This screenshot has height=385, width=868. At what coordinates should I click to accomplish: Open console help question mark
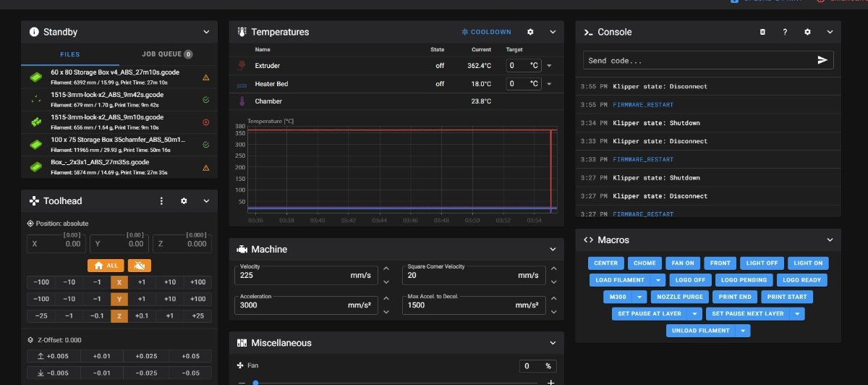pyautogui.click(x=785, y=32)
